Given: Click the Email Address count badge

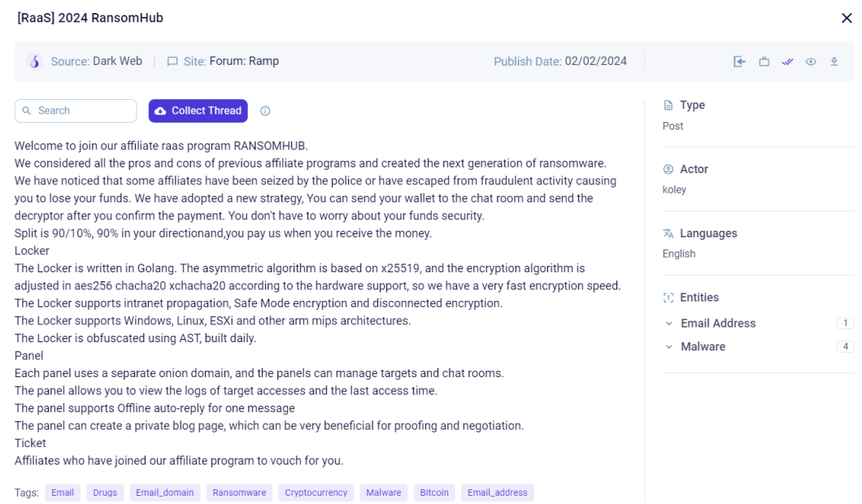Looking at the screenshot, I should tap(846, 324).
